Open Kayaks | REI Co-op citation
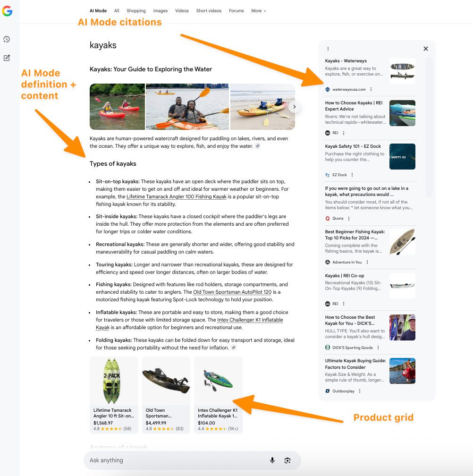The height and width of the screenshot is (476, 473). click(x=345, y=276)
